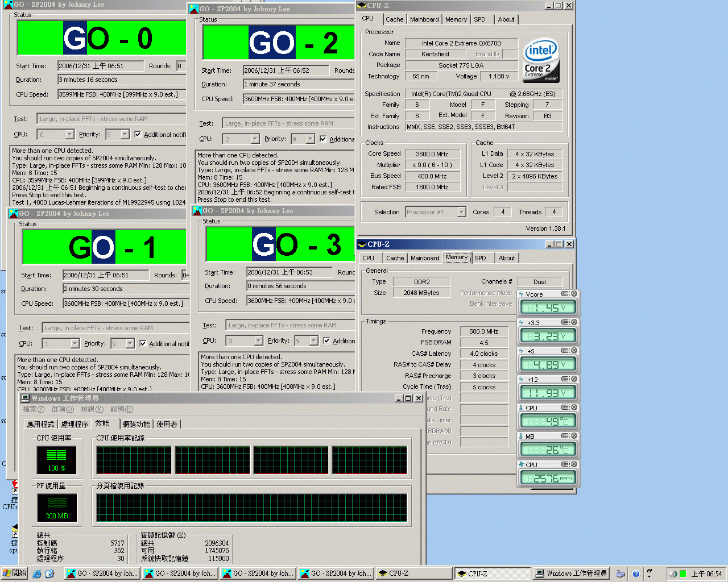This screenshot has height=582, width=728.
Task: Toggle Additional notification checkbox in GO - 0 window
Action: 138,135
